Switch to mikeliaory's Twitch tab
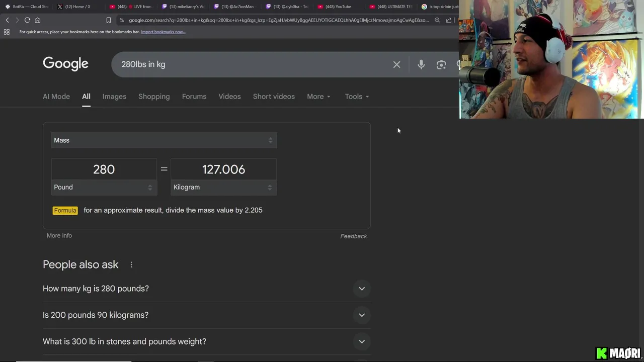The height and width of the screenshot is (362, 644). click(x=183, y=7)
